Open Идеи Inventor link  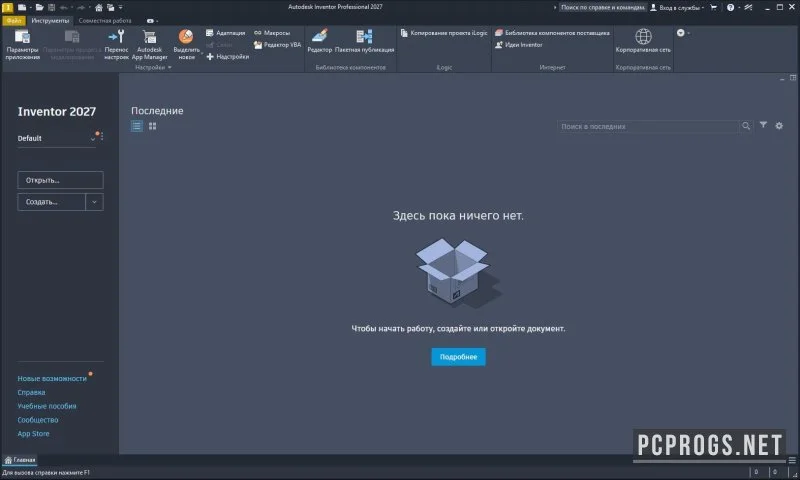(519, 45)
